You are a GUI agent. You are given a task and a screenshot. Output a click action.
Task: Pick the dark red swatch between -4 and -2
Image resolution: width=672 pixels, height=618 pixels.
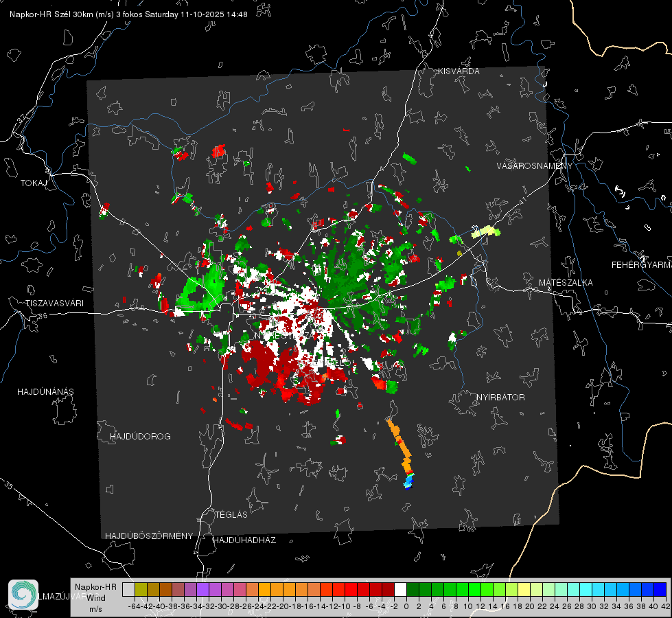(x=388, y=589)
